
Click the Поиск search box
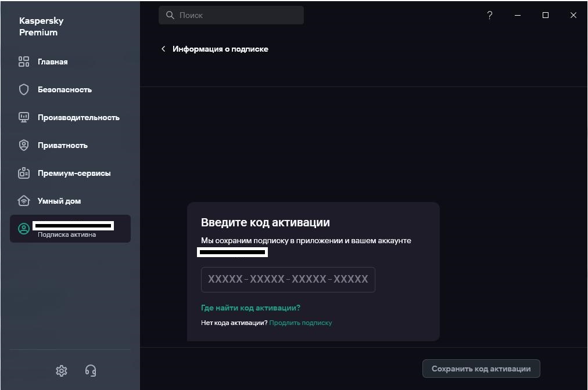point(238,15)
